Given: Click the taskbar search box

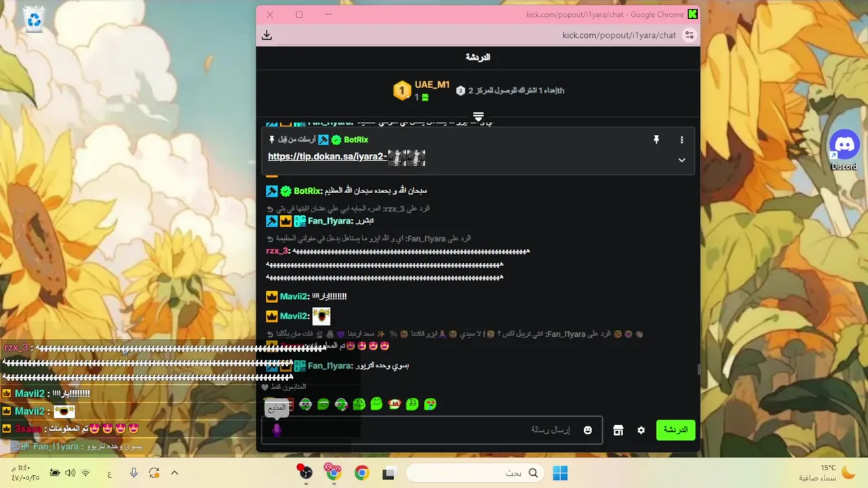Looking at the screenshot, I should point(475,473).
